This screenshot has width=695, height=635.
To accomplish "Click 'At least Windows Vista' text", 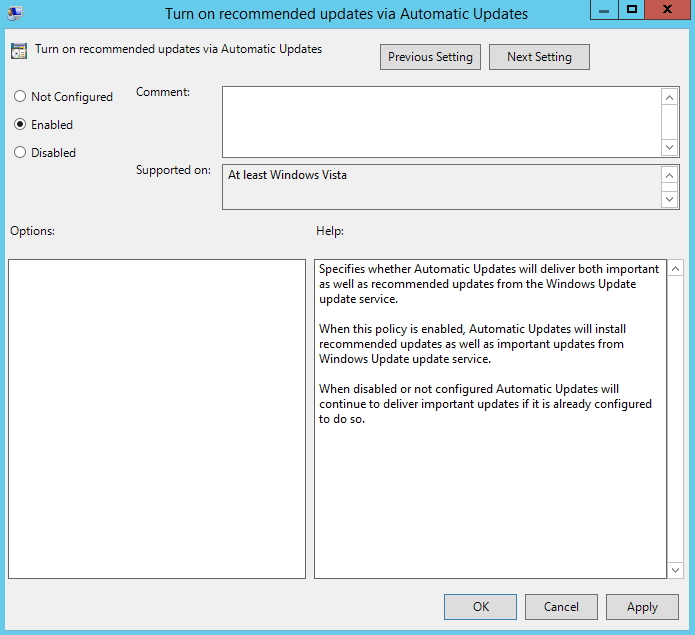I will 287,175.
